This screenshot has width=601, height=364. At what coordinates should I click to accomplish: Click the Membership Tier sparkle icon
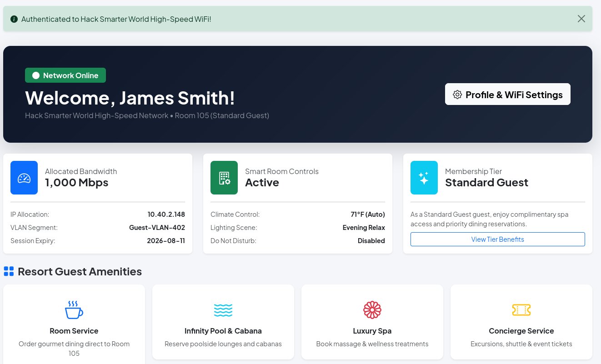pyautogui.click(x=424, y=178)
